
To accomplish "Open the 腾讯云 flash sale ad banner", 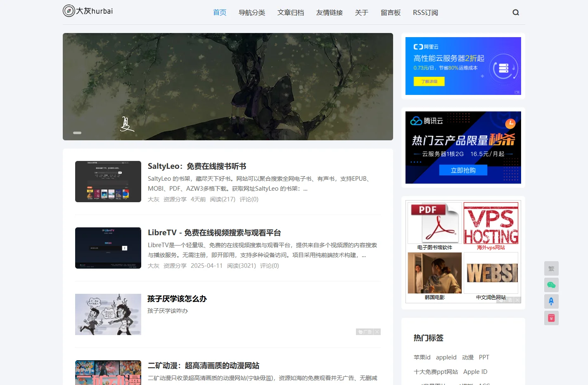I will pos(463,148).
